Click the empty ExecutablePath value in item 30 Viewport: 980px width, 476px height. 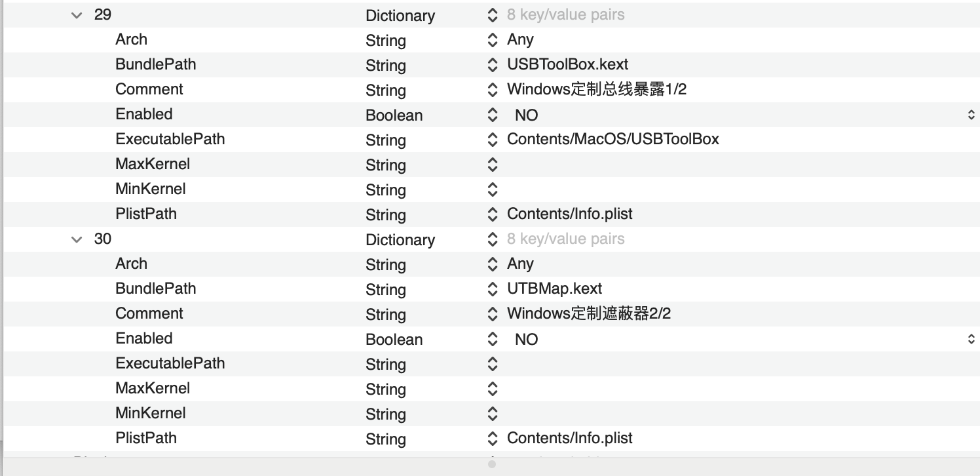(655, 364)
